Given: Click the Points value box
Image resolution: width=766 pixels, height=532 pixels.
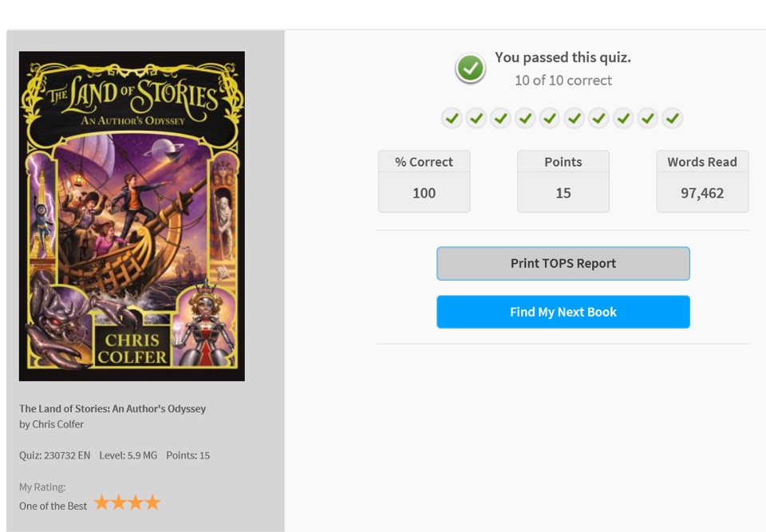Looking at the screenshot, I should 563,181.
